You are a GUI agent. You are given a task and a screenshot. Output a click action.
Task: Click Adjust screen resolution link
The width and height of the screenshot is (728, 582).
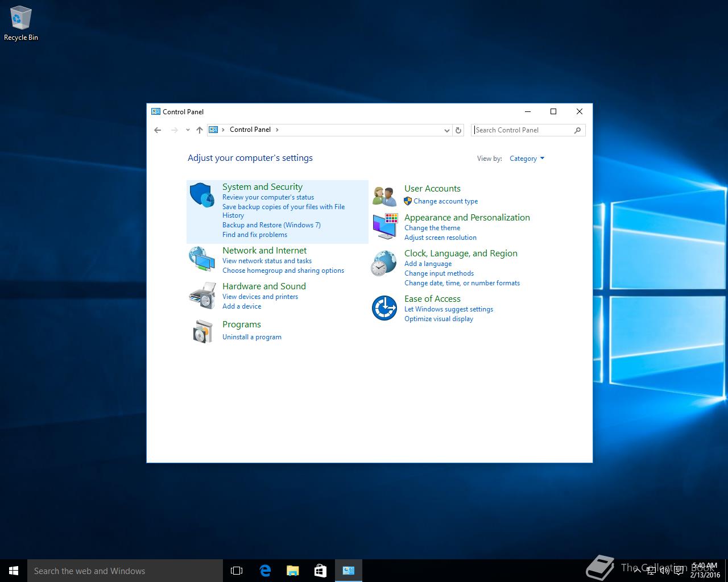click(440, 238)
